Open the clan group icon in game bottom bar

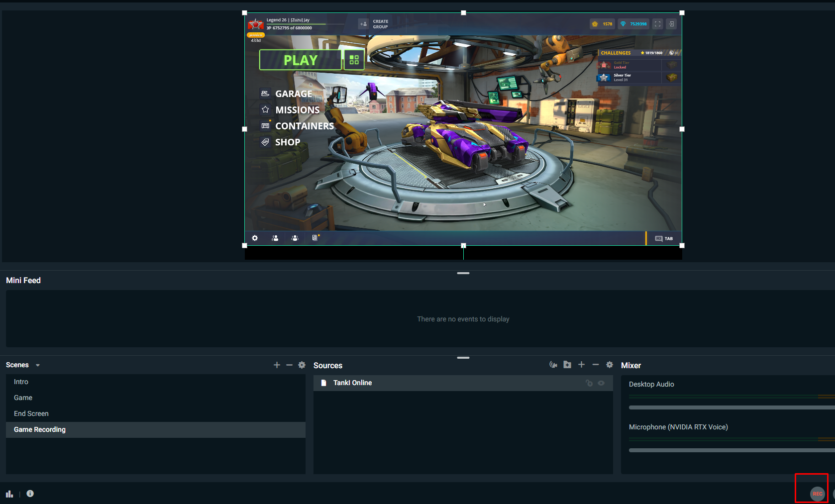(x=295, y=238)
